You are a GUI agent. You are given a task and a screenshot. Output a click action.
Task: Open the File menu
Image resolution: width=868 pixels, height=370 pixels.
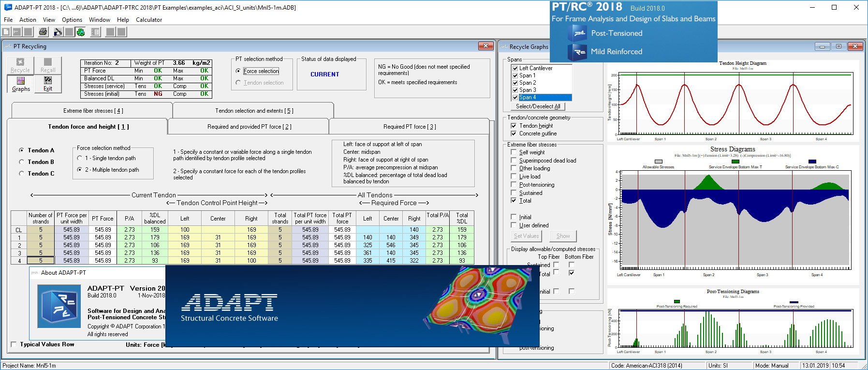point(8,20)
